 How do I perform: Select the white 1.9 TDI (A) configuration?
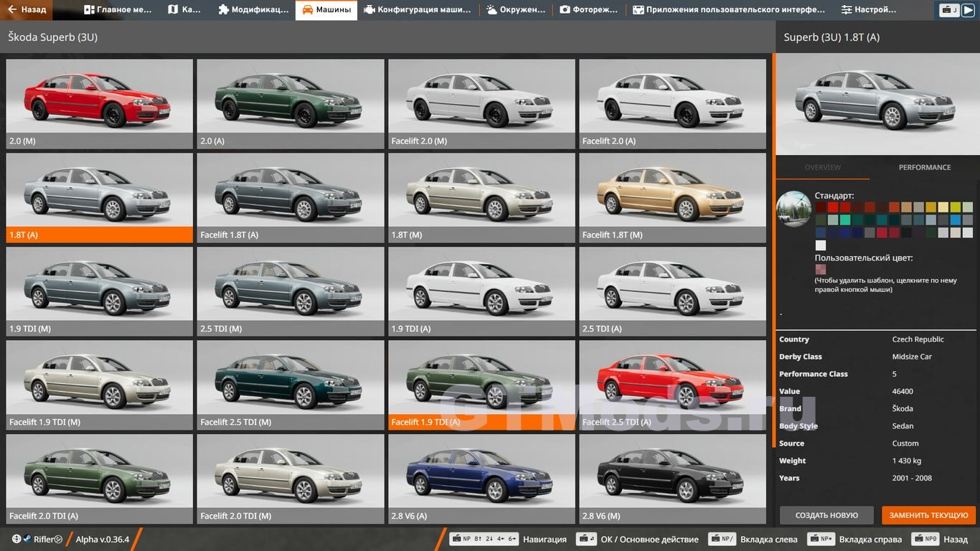pos(481,291)
